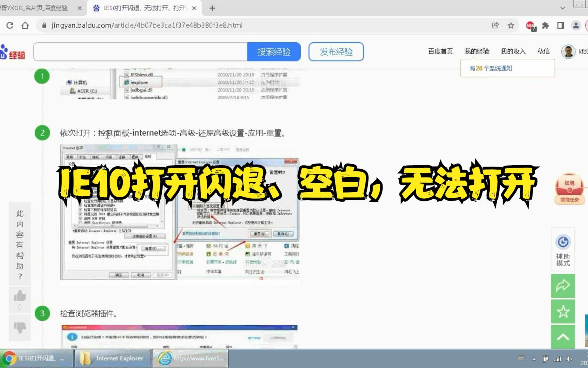588x368 pixels.
Task: Show hidden system tray icons
Action: pos(534,359)
